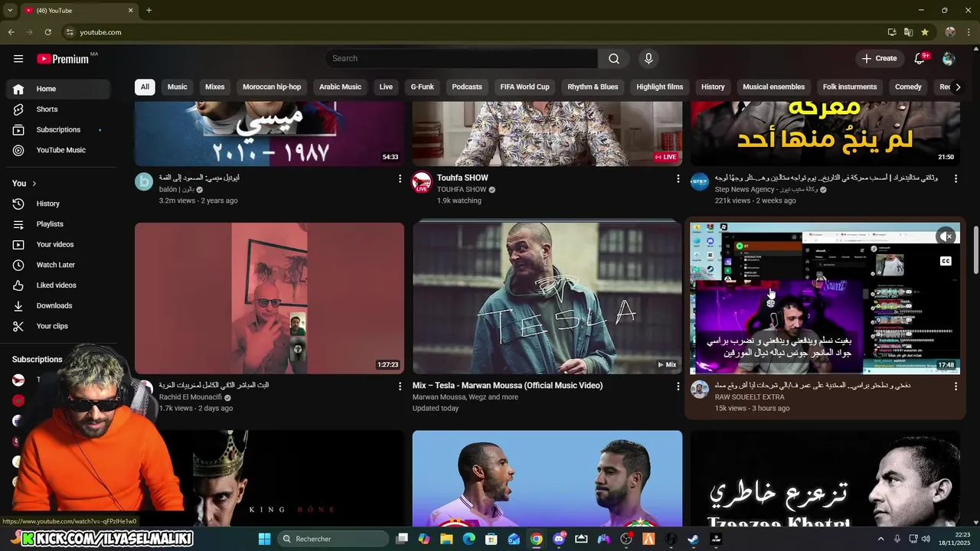980x551 pixels.
Task: Select the Music filter chip
Action: [x=178, y=87]
